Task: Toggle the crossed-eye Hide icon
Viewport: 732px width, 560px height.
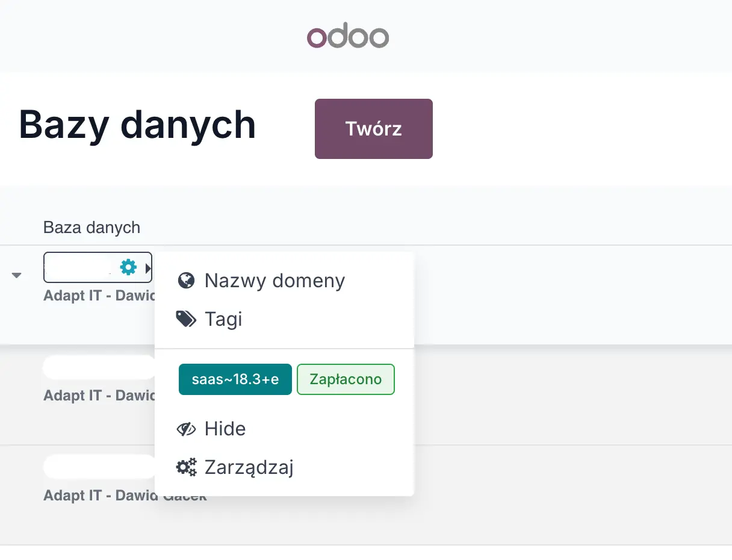Action: pos(186,429)
